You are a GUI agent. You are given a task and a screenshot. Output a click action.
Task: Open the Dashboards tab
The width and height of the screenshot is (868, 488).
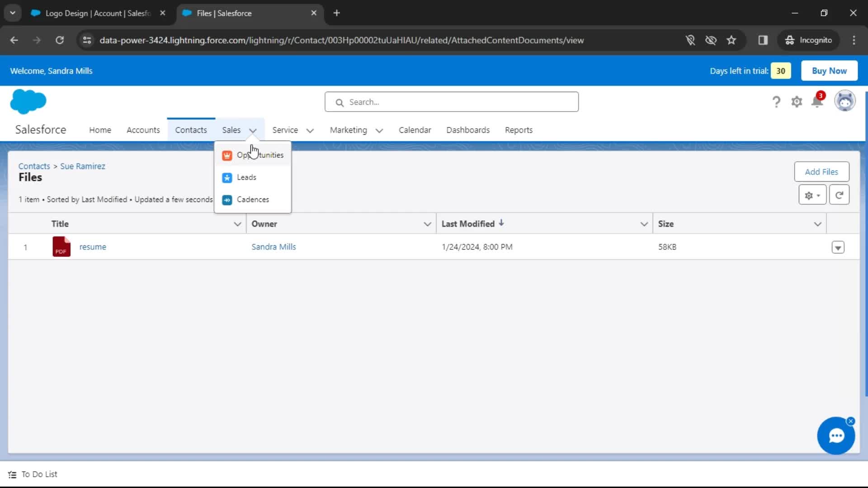click(x=468, y=130)
